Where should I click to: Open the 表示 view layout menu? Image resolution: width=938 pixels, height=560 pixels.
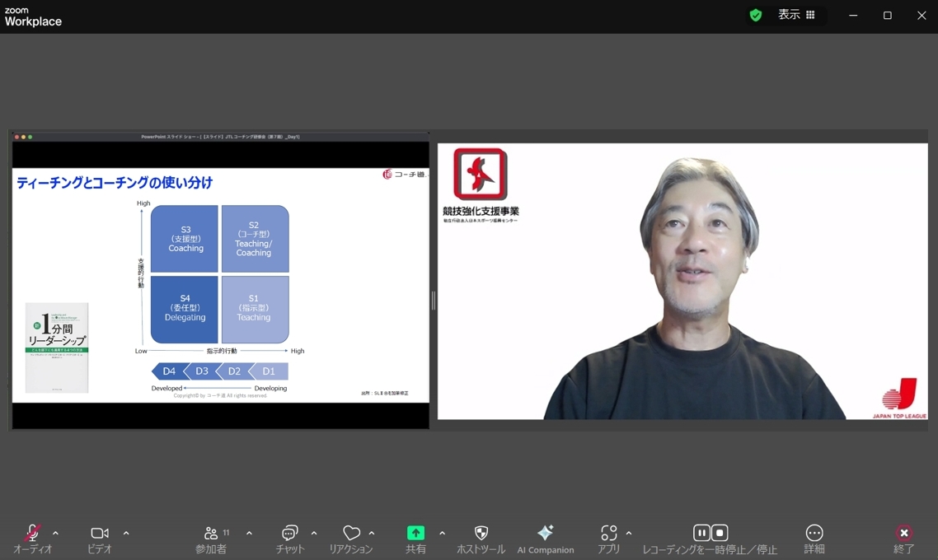(x=796, y=15)
